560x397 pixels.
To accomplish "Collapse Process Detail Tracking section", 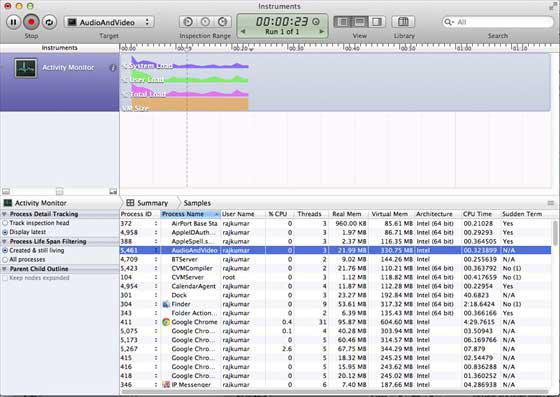I will coord(4,214).
